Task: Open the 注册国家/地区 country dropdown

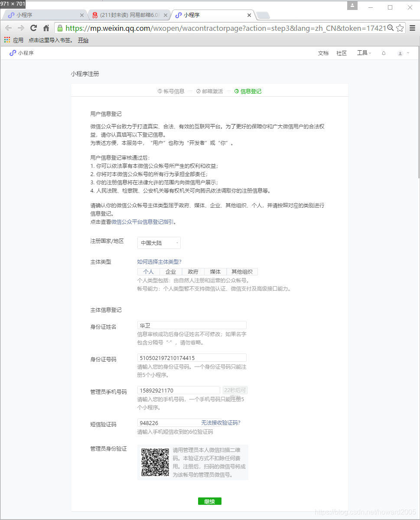Action: click(159, 243)
